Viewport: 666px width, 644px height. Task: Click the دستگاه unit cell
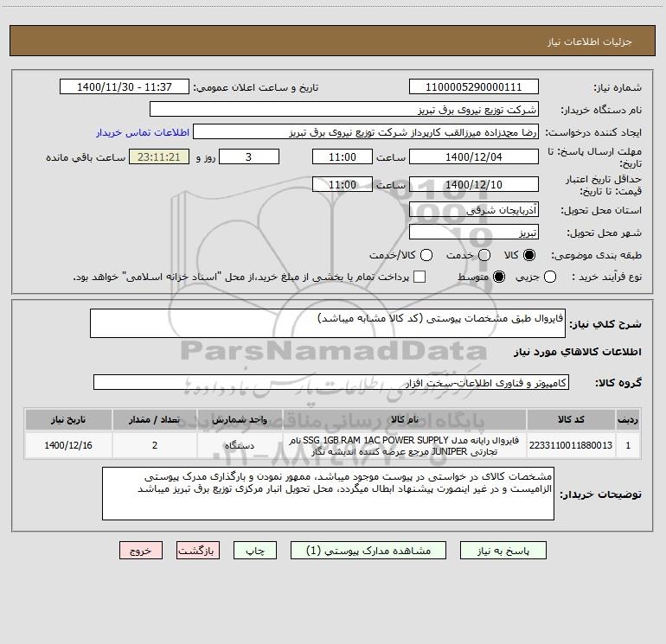click(x=240, y=445)
